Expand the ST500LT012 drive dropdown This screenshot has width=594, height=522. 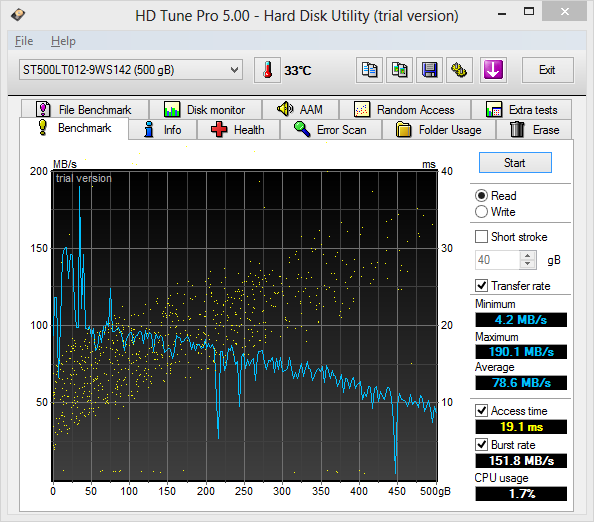point(131,70)
